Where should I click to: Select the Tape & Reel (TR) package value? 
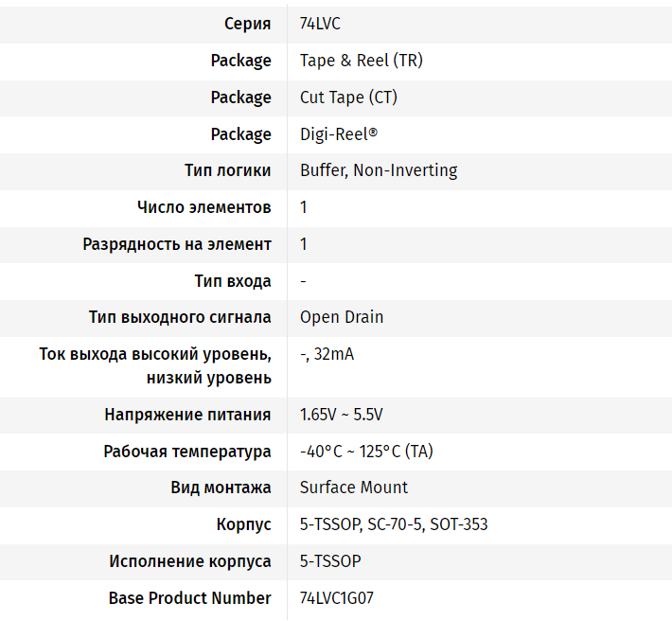pyautogui.click(x=361, y=61)
